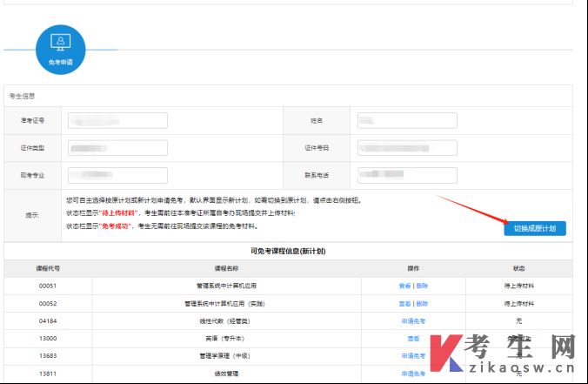The image size is (588, 384).
Task: Click 待上传材料 status in row 00052
Action: [x=519, y=304]
